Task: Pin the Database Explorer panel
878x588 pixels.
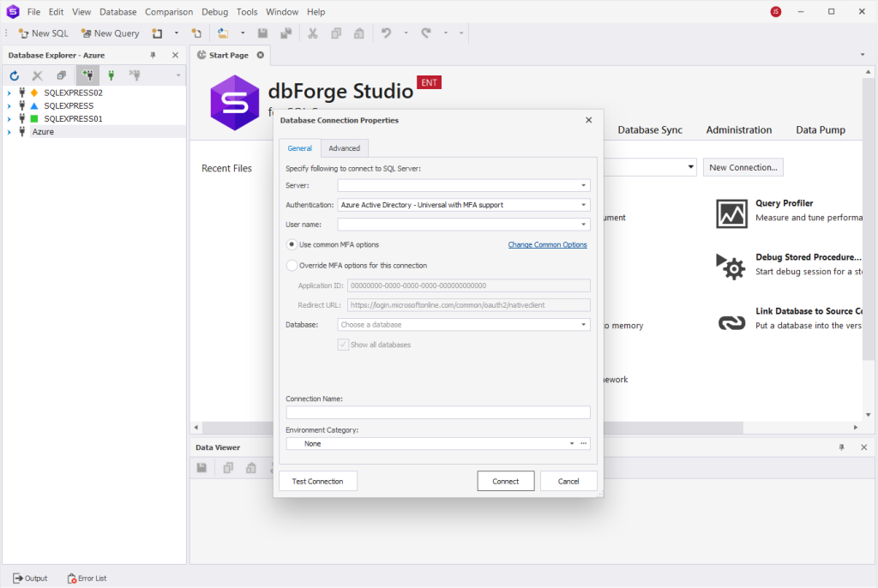Action: (x=153, y=55)
